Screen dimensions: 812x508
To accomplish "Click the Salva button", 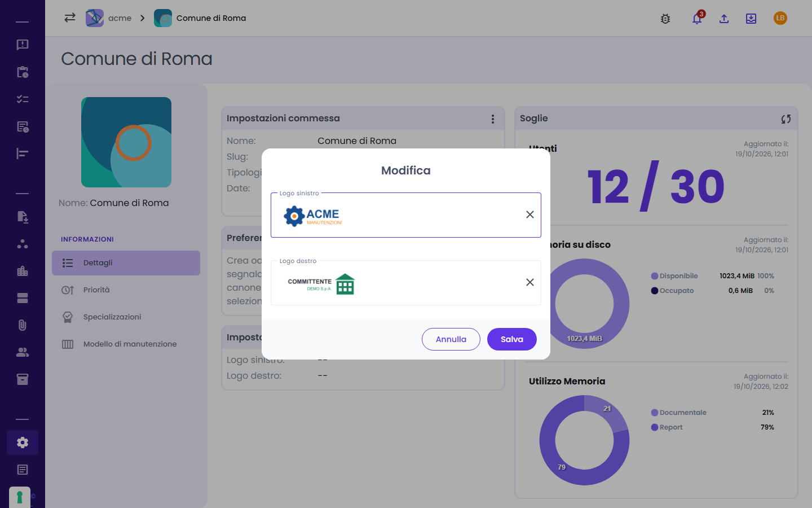I will click(512, 339).
